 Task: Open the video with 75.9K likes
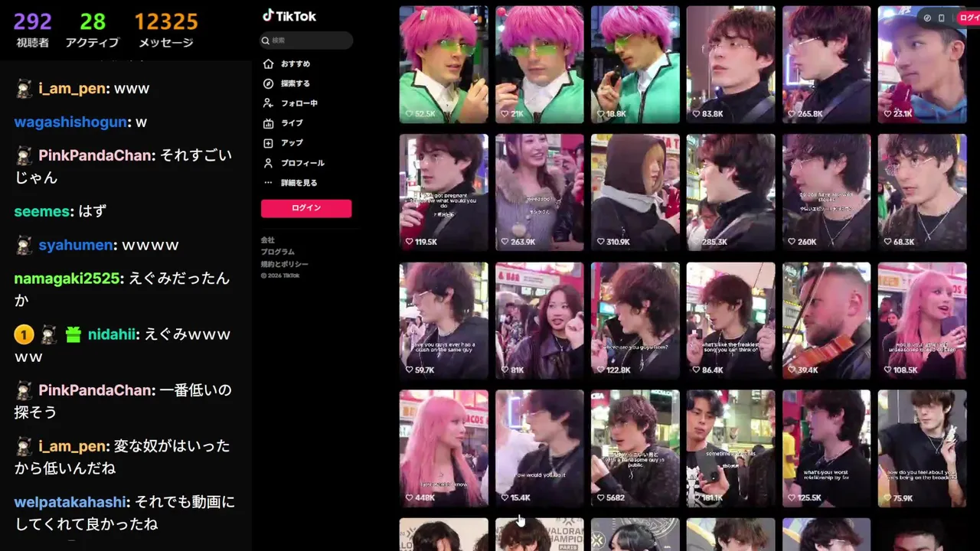[x=922, y=448]
